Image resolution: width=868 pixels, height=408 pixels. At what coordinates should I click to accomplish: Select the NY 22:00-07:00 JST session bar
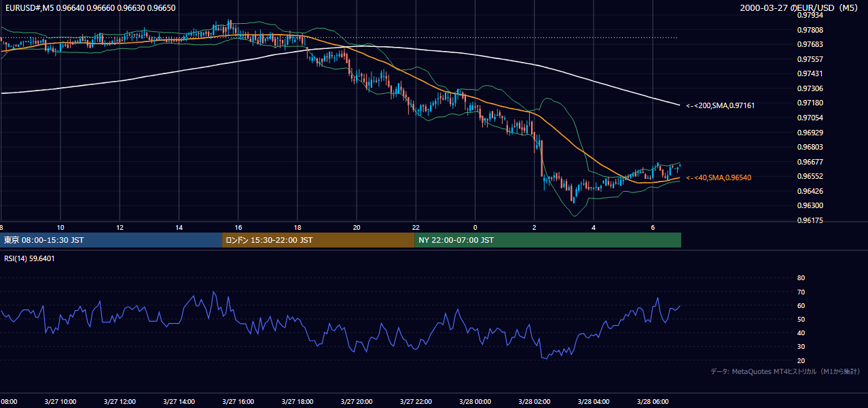coord(548,240)
